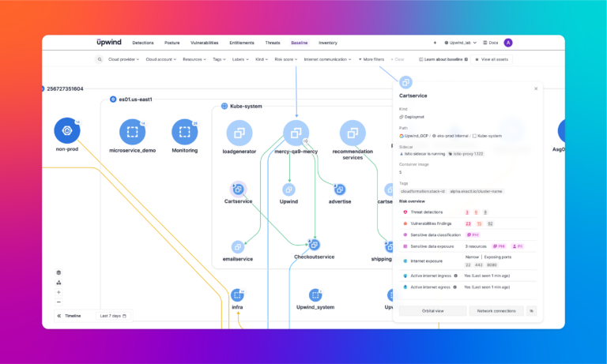Open the Kind filter dropdown
This screenshot has width=607, height=364.
click(x=262, y=59)
